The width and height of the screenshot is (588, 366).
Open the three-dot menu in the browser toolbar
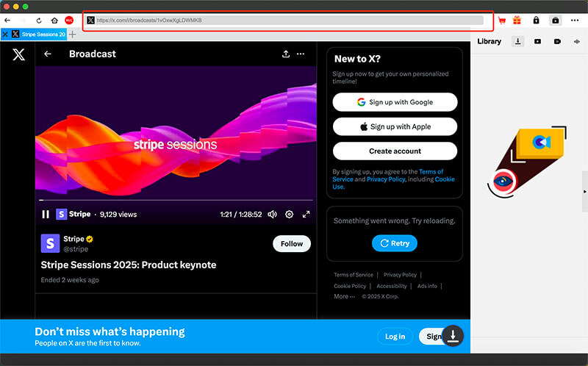coord(575,21)
